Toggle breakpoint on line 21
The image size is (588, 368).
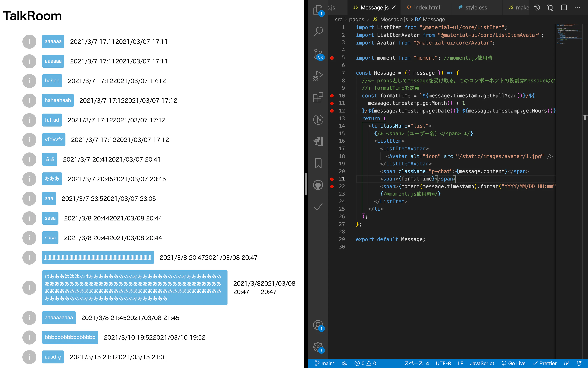coord(332,179)
